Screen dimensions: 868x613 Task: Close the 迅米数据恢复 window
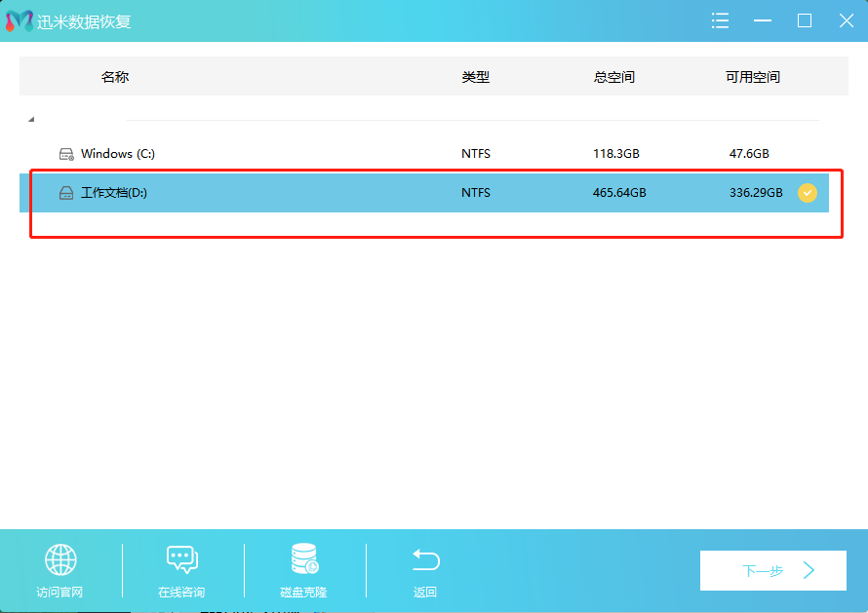coord(846,20)
